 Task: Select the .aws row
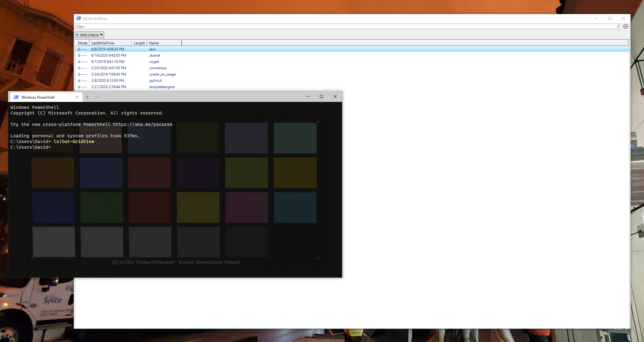[x=152, y=49]
